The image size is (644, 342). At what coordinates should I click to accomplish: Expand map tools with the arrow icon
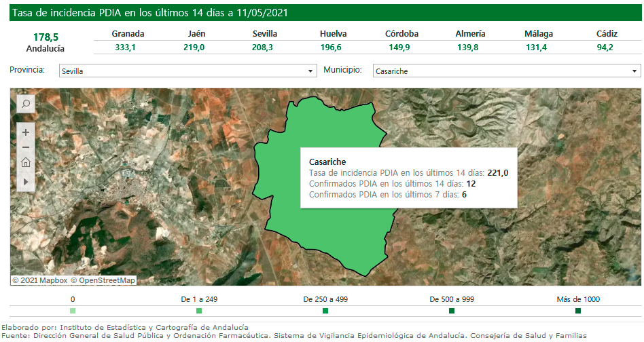tap(25, 182)
